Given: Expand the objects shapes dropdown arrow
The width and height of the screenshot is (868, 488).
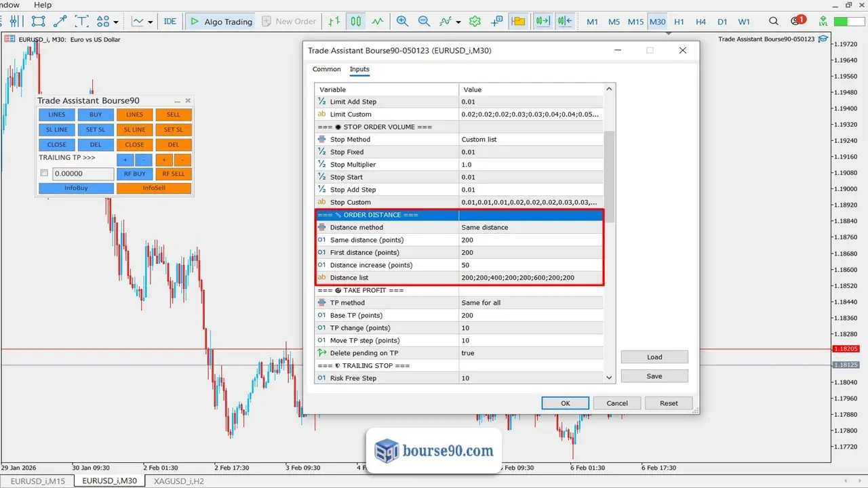Looking at the screenshot, I should click(x=116, y=22).
